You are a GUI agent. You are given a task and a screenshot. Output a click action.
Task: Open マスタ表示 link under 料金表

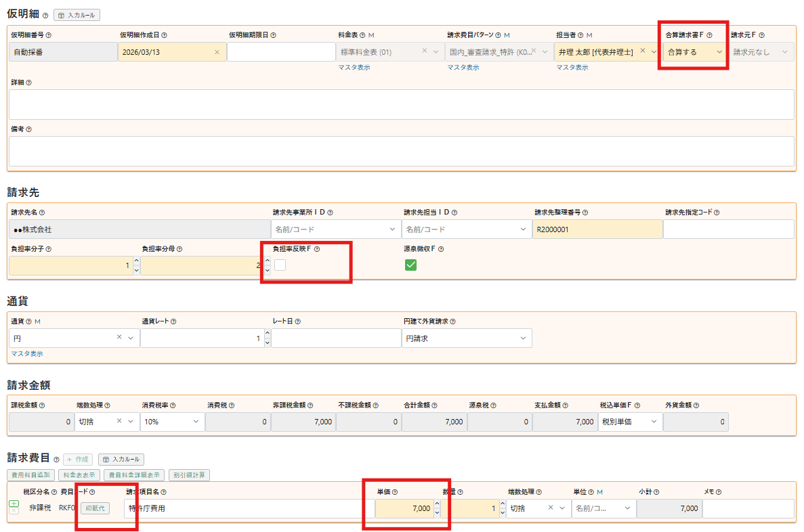point(354,68)
